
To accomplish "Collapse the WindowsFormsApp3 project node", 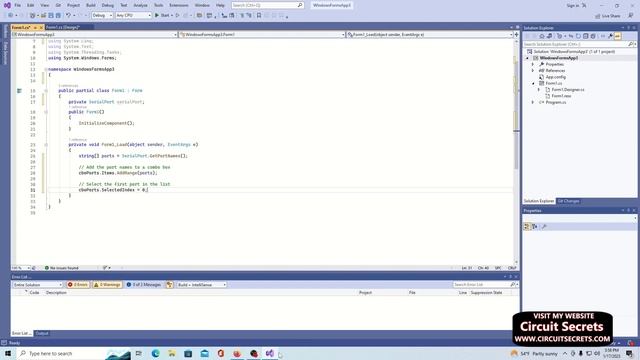I will (527, 58).
